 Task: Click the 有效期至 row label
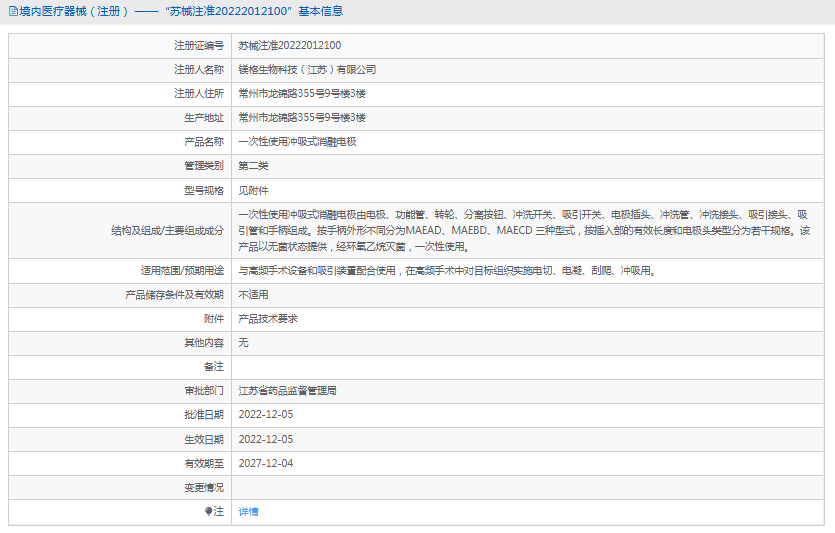pyautogui.click(x=204, y=464)
